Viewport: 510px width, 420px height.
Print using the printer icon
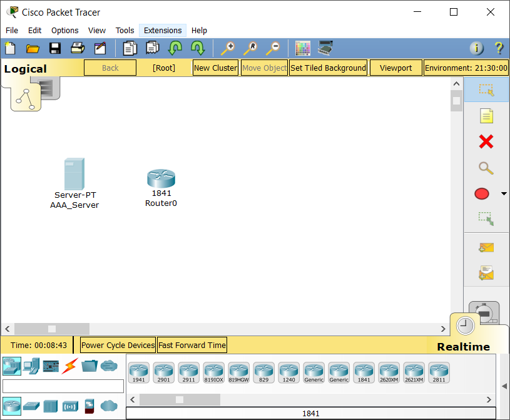pos(78,48)
